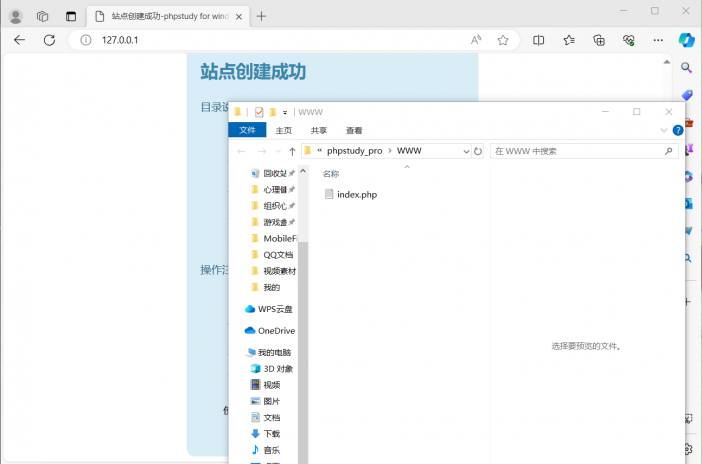Open 视频素材 folder in sidebar
Screen dimensions: 702x464
[273, 271]
